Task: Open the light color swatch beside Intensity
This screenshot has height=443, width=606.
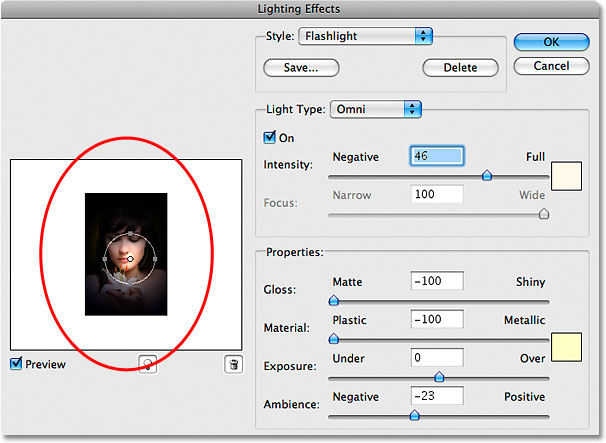Action: (x=566, y=176)
